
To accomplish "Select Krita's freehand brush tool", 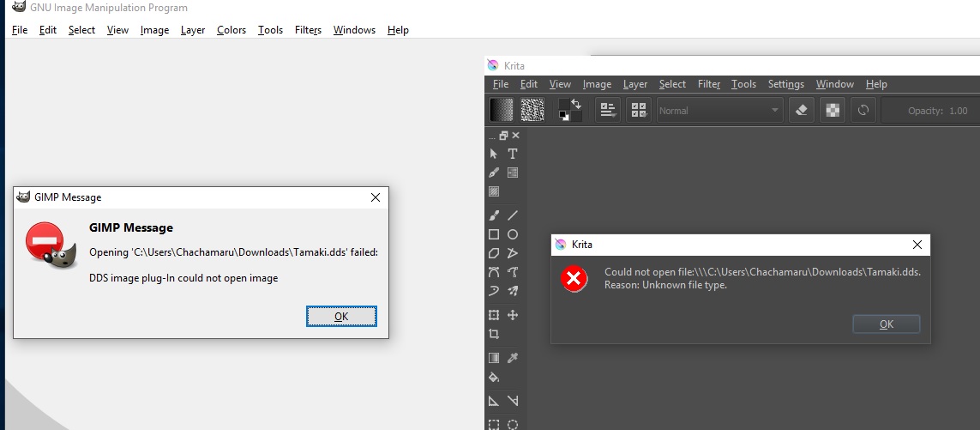I will 494,215.
